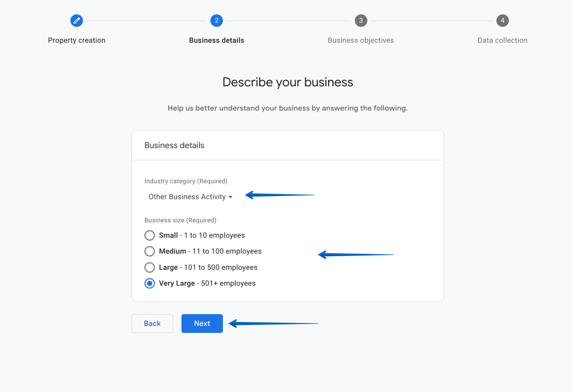Click the Next button
The height and width of the screenshot is (392, 572).
(x=202, y=323)
